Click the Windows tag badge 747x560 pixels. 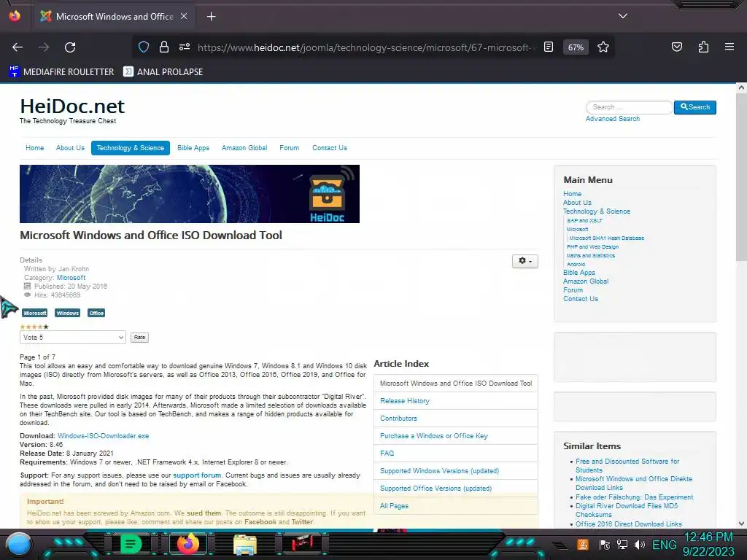coord(67,313)
